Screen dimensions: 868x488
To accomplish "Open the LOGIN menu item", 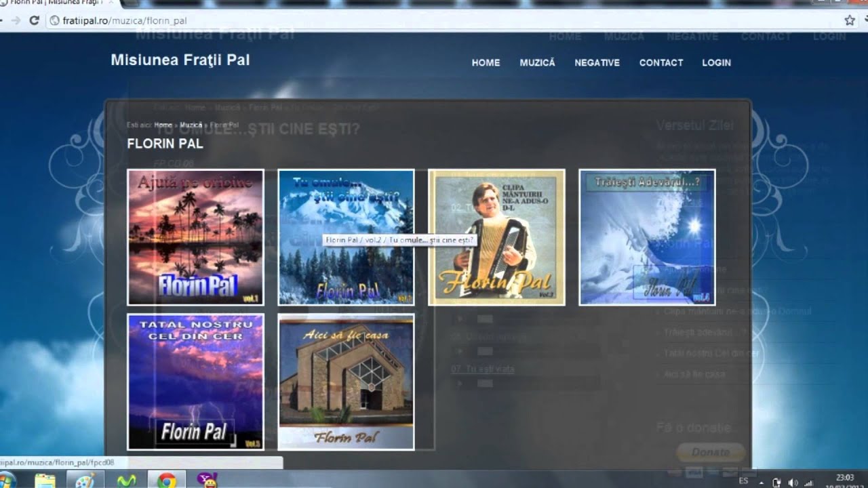I will coord(716,62).
